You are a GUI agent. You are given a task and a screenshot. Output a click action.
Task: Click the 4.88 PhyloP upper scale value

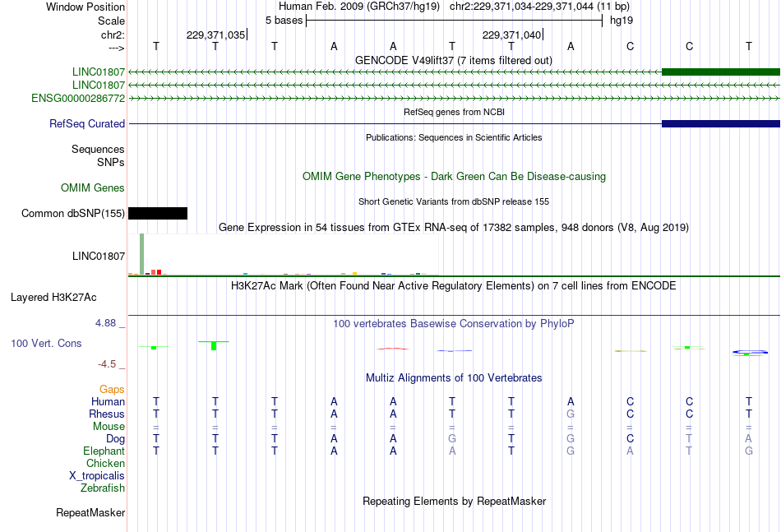click(105, 323)
